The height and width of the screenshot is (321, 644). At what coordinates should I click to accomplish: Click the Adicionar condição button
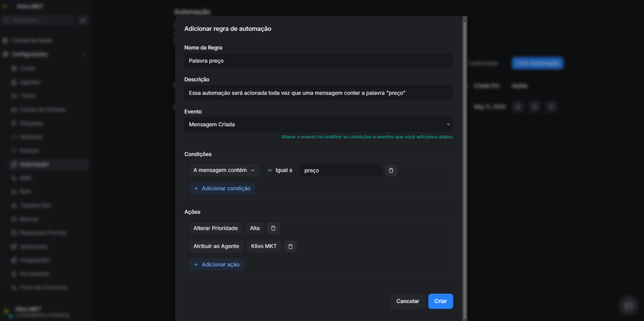222,189
